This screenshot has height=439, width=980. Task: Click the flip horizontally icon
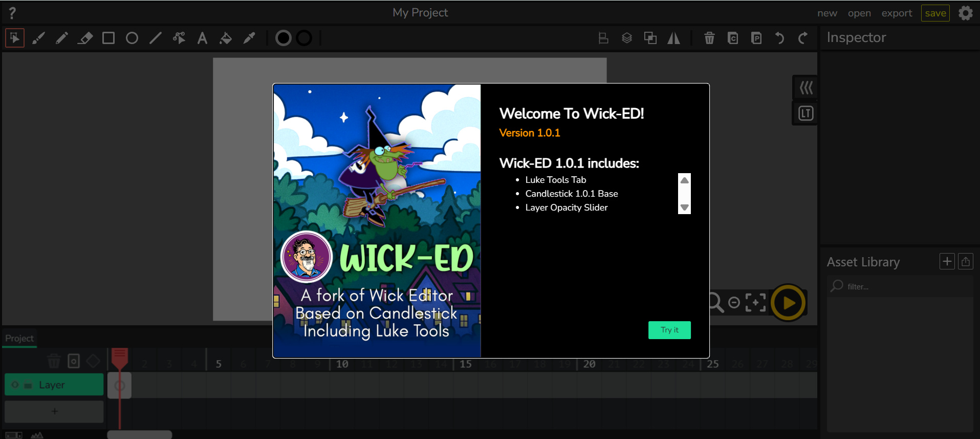click(x=673, y=38)
